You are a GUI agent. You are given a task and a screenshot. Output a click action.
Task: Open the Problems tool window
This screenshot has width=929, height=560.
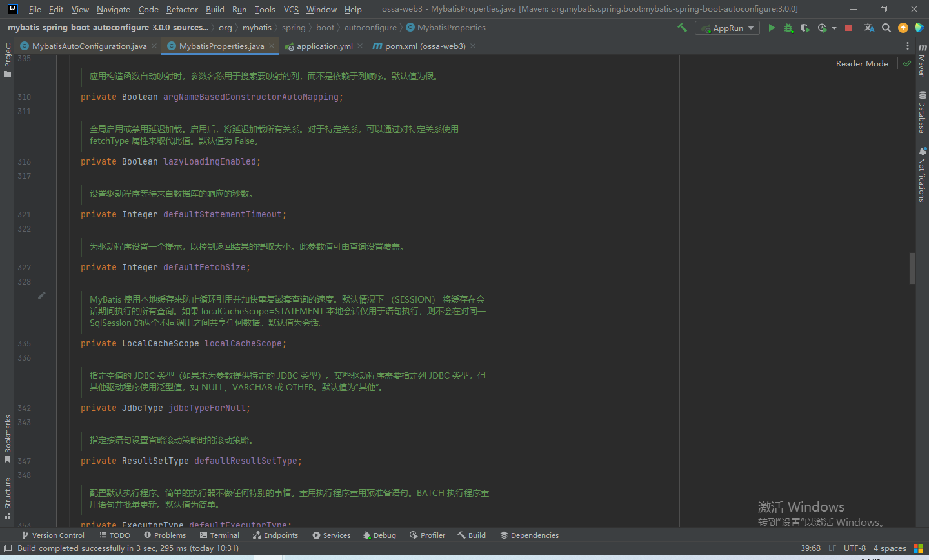165,535
